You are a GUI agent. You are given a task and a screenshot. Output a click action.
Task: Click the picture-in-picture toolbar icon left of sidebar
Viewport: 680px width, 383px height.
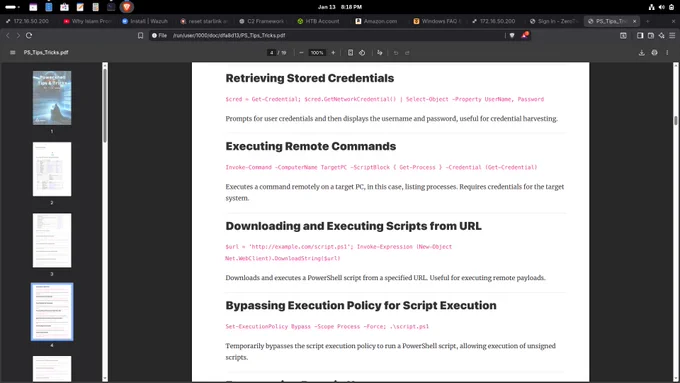point(623,36)
